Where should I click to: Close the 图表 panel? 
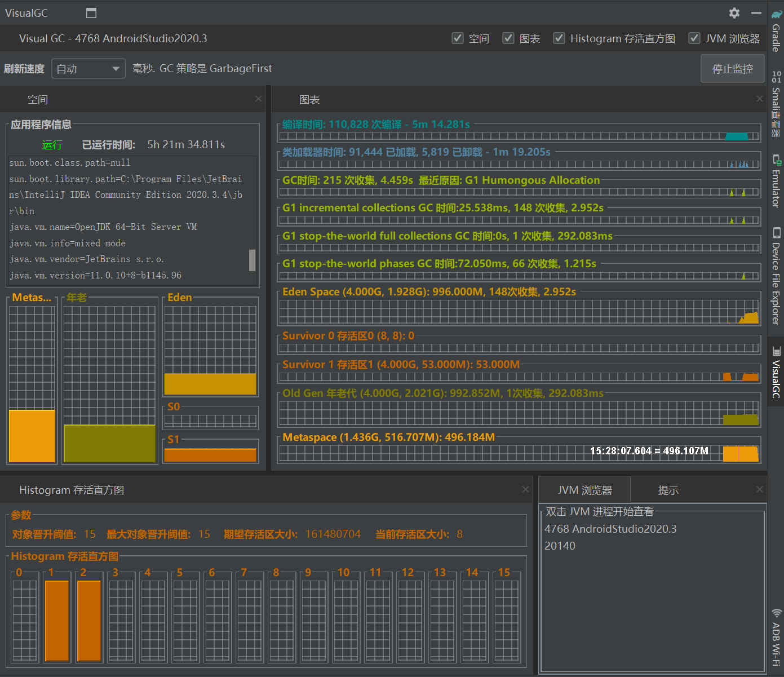[x=759, y=99]
